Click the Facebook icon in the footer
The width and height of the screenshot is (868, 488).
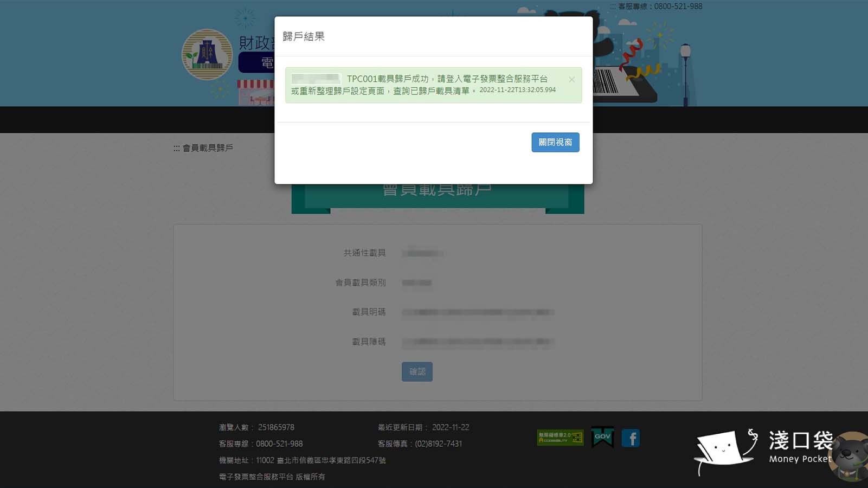[x=631, y=437]
